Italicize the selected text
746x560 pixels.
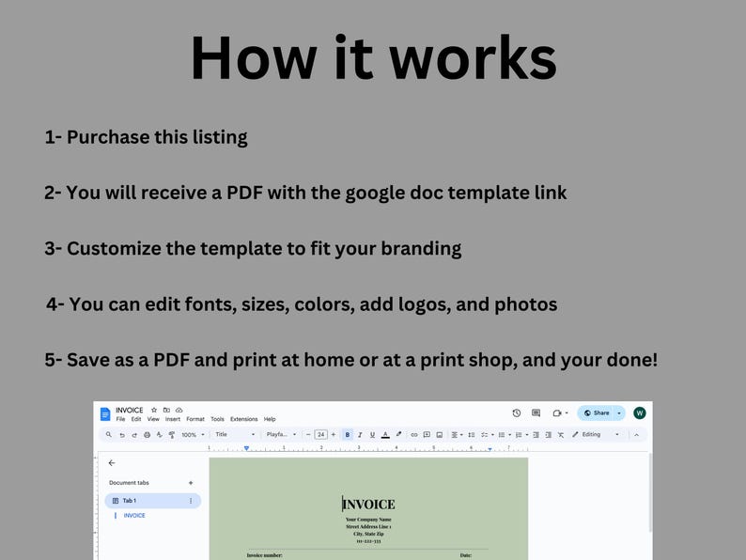(360, 435)
